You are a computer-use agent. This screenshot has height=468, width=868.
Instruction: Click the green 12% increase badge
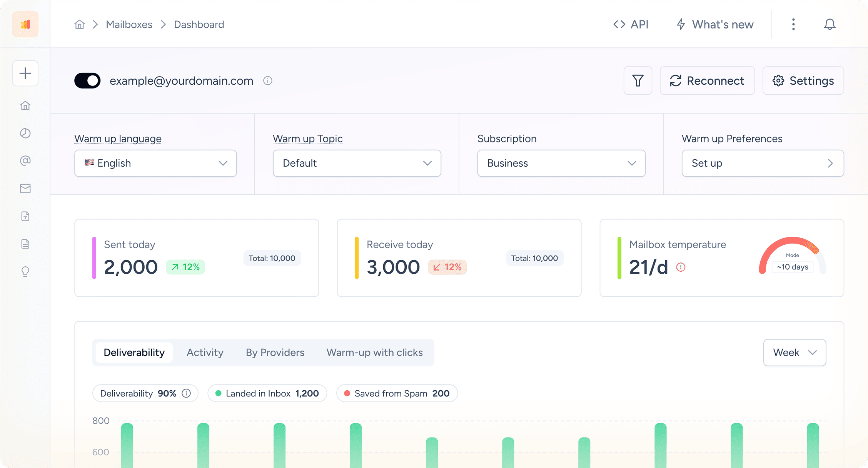click(185, 267)
